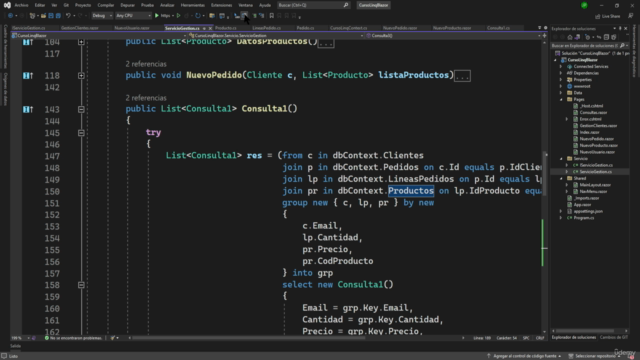Click the Buscar (Ctrl+Q) search box
640x360 pixels.
pyautogui.click(x=313, y=5)
